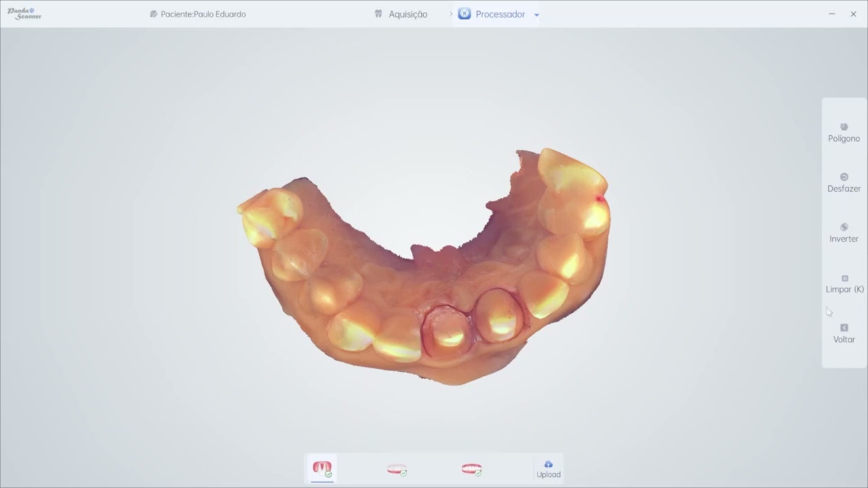Viewport: 868px width, 488px height.
Task: Select the Polígono selection tool
Action: (x=844, y=132)
